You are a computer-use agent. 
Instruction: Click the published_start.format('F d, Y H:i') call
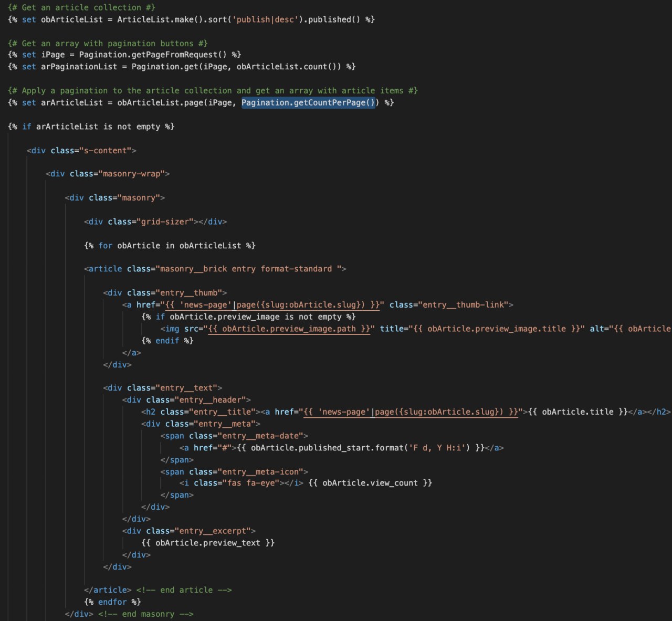(384, 448)
